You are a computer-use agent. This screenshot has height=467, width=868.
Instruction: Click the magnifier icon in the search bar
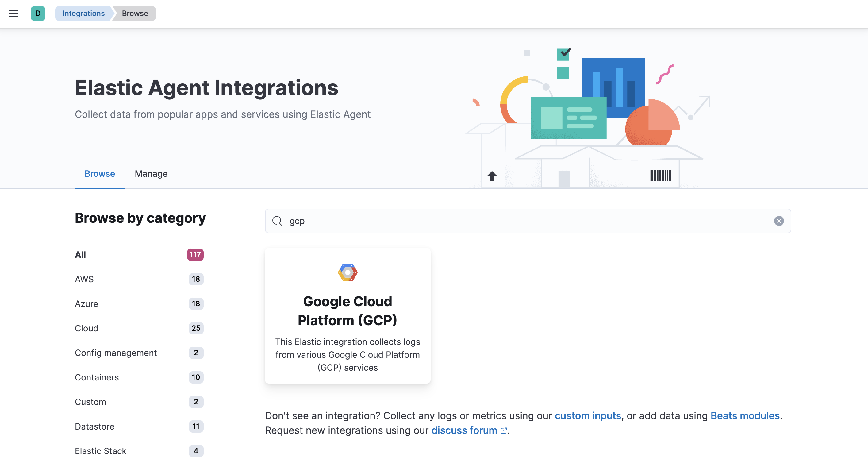coord(277,221)
